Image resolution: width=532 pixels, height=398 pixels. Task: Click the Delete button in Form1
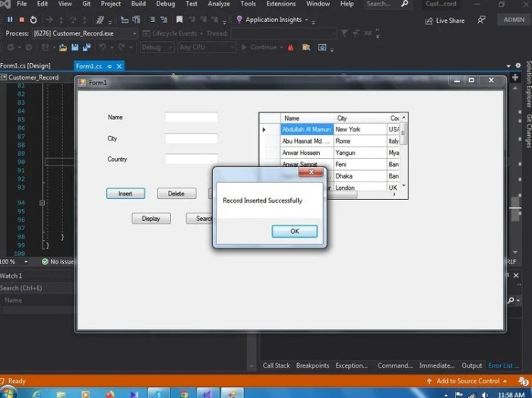[176, 194]
